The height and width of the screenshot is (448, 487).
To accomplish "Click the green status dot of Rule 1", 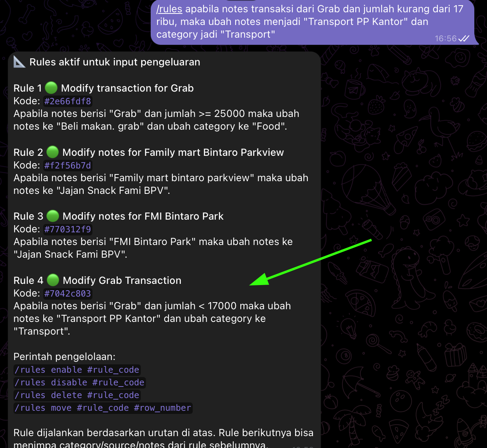I will click(x=51, y=88).
